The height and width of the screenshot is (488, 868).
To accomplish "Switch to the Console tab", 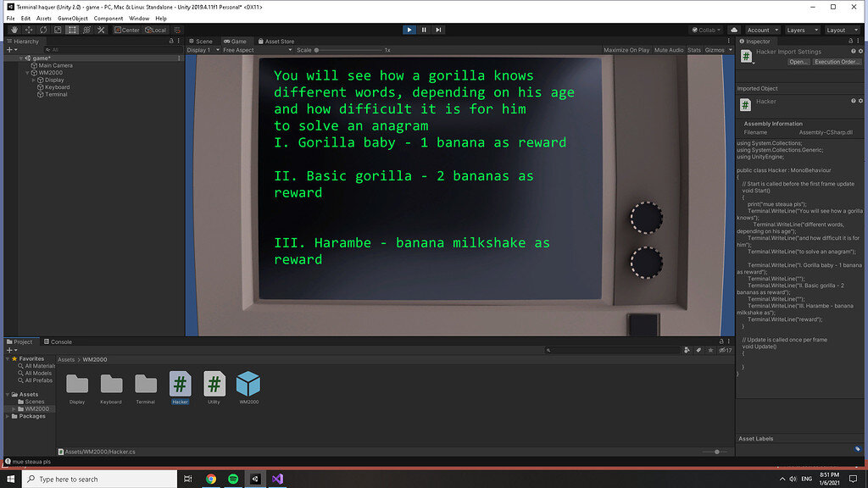I will pos(58,342).
